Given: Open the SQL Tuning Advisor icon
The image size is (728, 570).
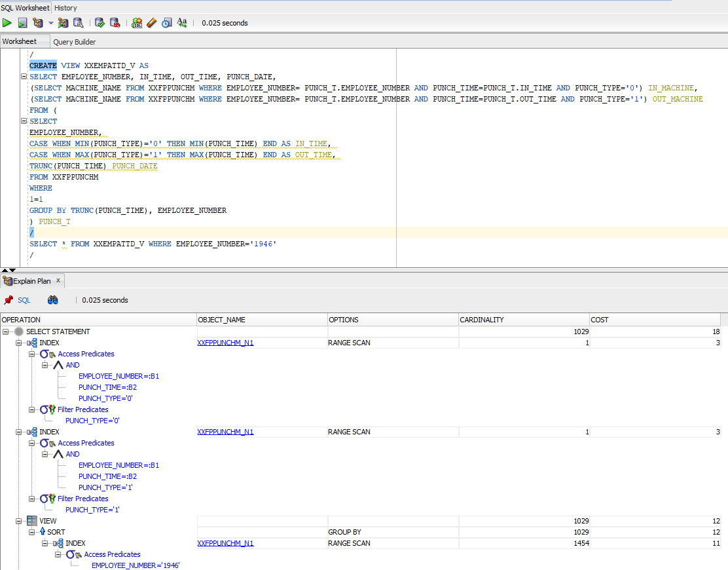Looking at the screenshot, I should pyautogui.click(x=79, y=23).
